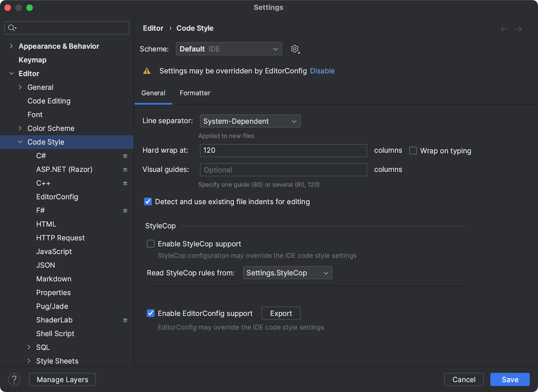This screenshot has height=392, width=538.
Task: Click the Export button
Action: 281,313
